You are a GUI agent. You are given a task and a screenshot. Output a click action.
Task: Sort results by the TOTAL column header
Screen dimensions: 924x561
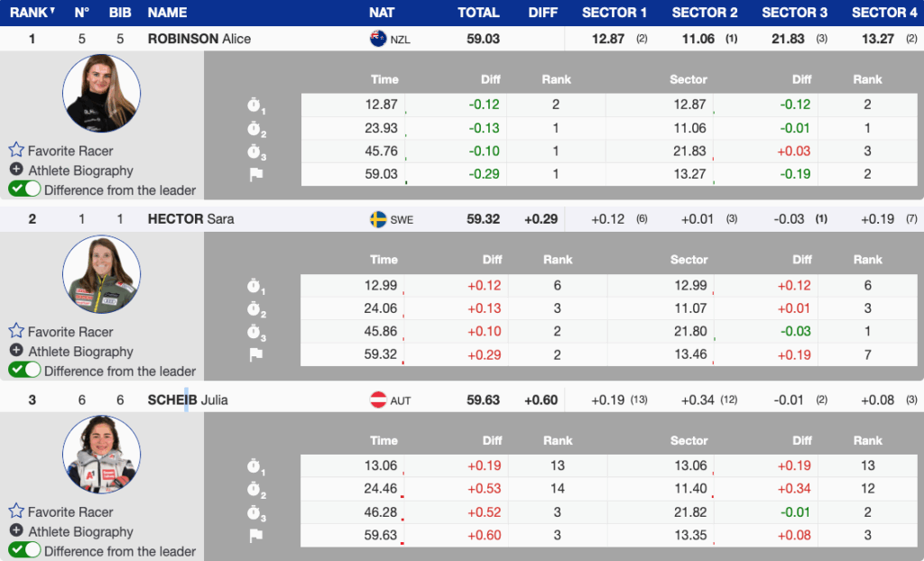[478, 13]
